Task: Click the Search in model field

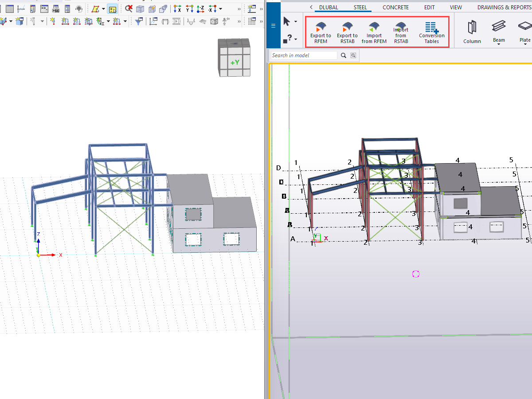Action: [304, 55]
